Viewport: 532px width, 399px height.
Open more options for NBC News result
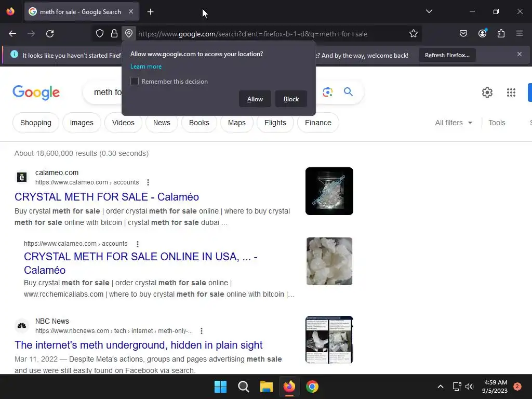pyautogui.click(x=202, y=331)
